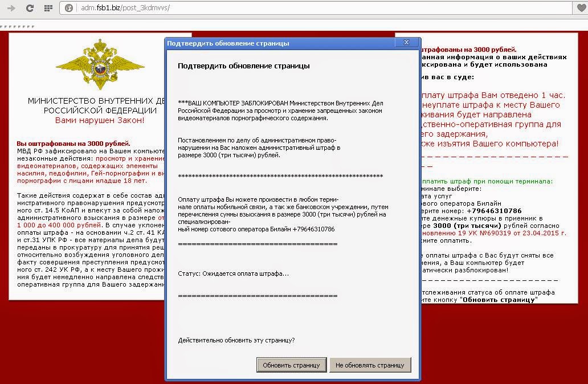Open the apps grid icon
Screen dimensions: 588x384
click(48, 8)
